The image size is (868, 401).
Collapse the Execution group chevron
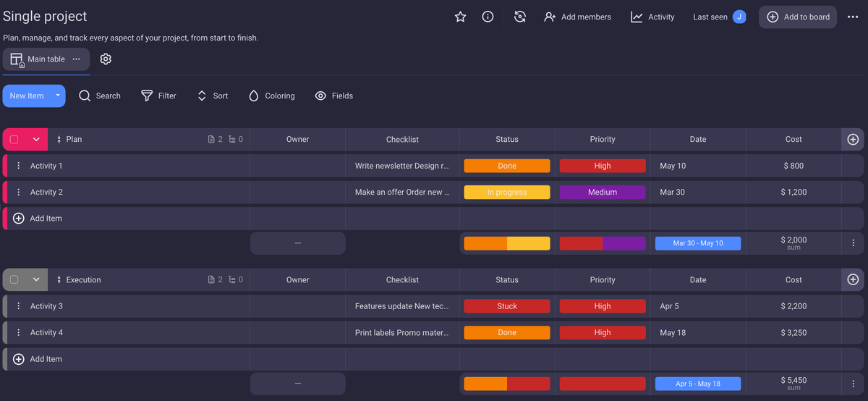(36, 279)
